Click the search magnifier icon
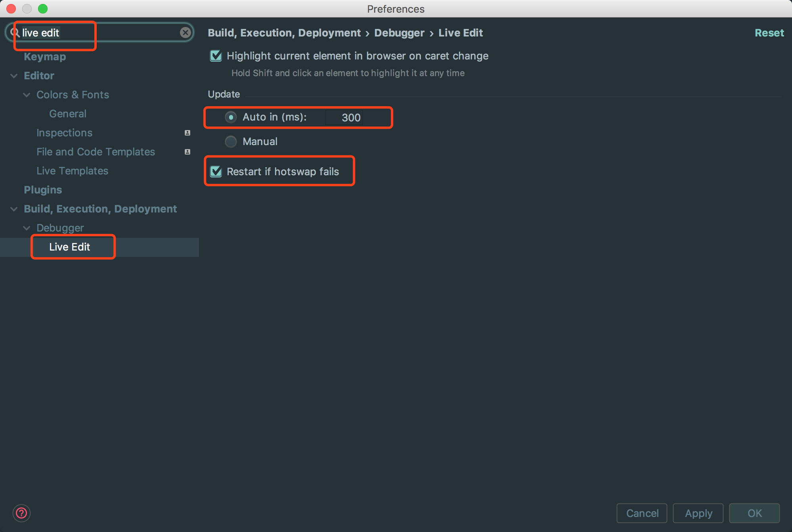 click(x=15, y=33)
